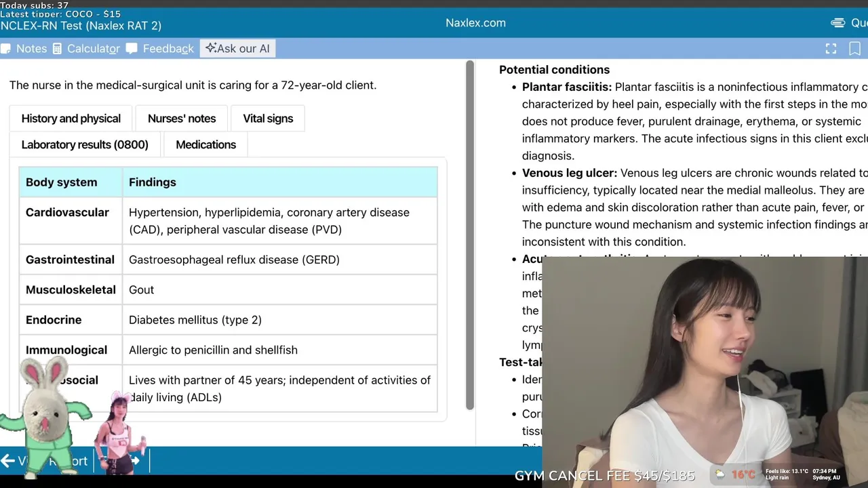The height and width of the screenshot is (488, 868).
Task: Click the Venous leg ulcer bold term
Action: 570,174
